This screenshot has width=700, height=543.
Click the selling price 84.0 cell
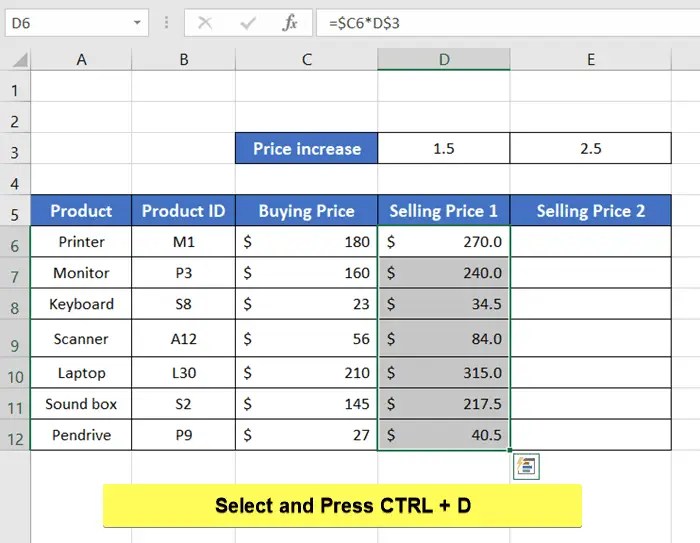click(x=444, y=338)
